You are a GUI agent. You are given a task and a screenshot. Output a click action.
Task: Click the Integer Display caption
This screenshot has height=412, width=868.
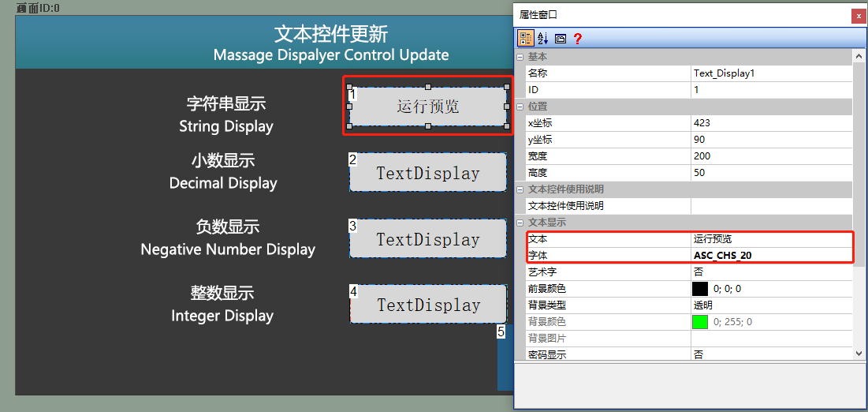(222, 316)
